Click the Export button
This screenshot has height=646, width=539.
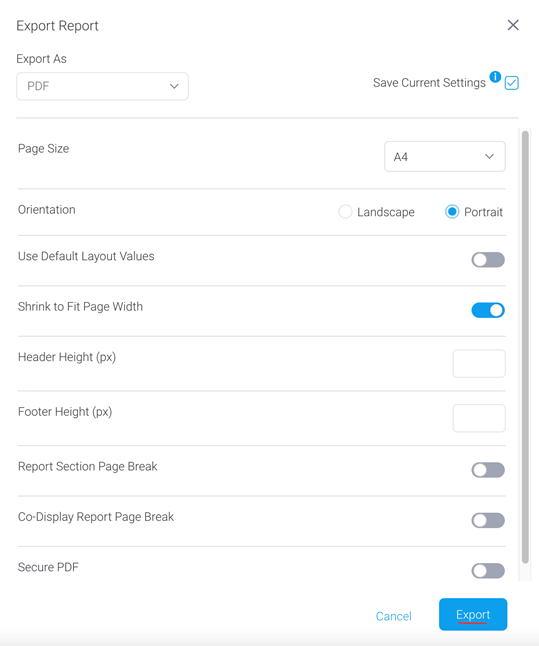[x=473, y=614]
